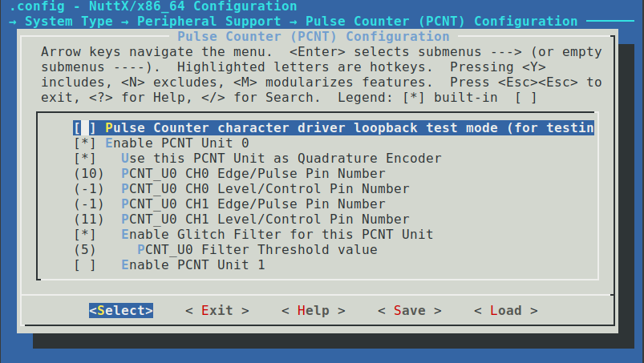Image resolution: width=644 pixels, height=363 pixels.
Task: Open the PCNT_U0 Filter Threshold value entry
Action: (257, 250)
